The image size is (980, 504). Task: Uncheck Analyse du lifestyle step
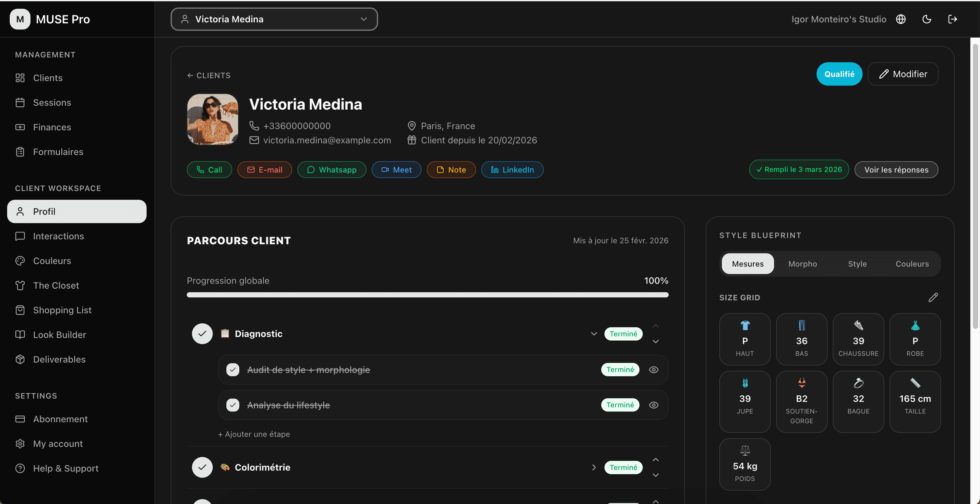coord(233,405)
